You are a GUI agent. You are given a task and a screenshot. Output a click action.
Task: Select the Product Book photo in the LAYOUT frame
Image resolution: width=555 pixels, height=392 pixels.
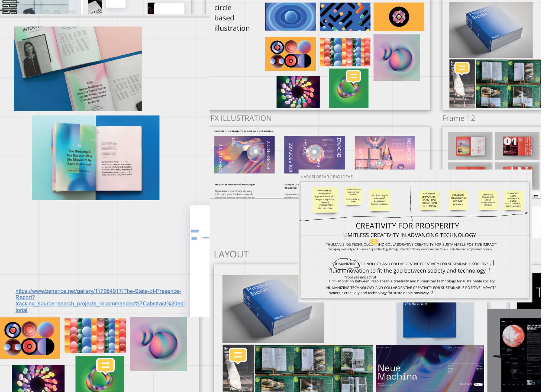tap(273, 309)
